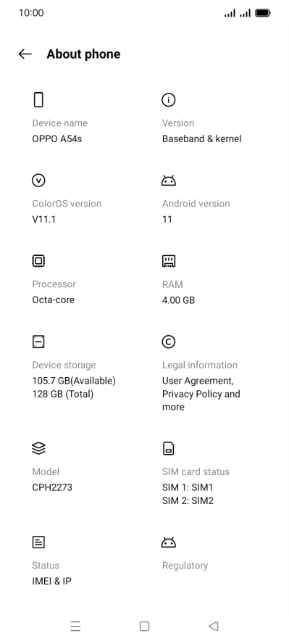
Task: Tap the Device name phone icon
Action: [x=38, y=100]
